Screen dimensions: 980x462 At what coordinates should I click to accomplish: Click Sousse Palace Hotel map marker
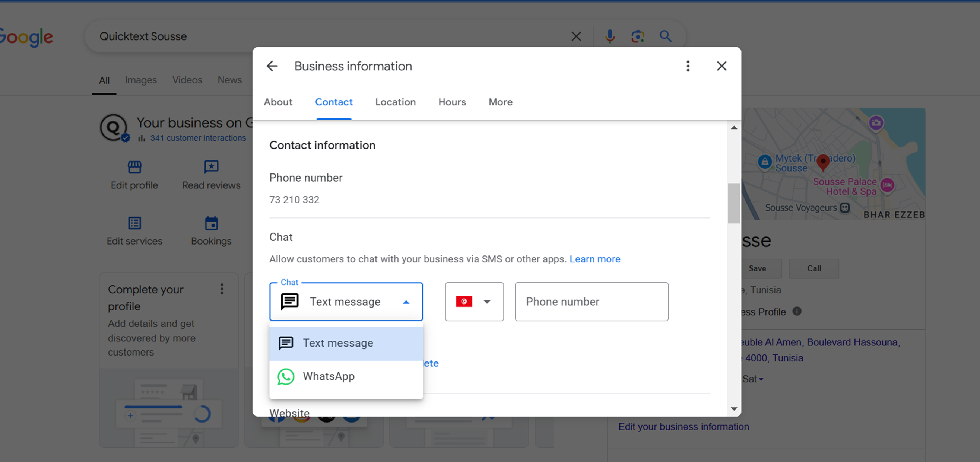click(x=887, y=185)
